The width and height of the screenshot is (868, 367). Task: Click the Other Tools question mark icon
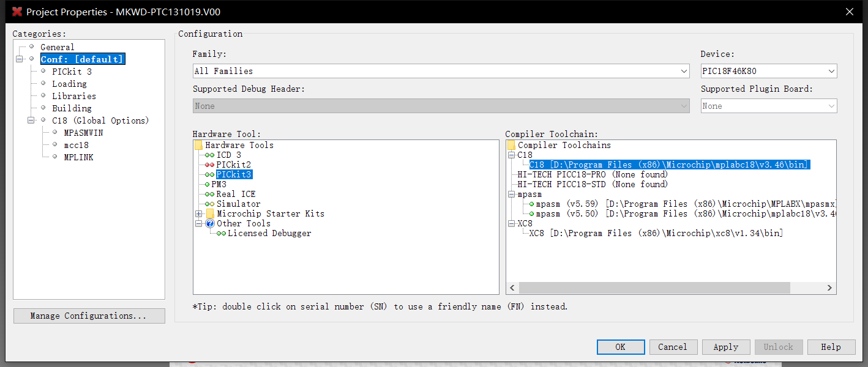click(210, 223)
